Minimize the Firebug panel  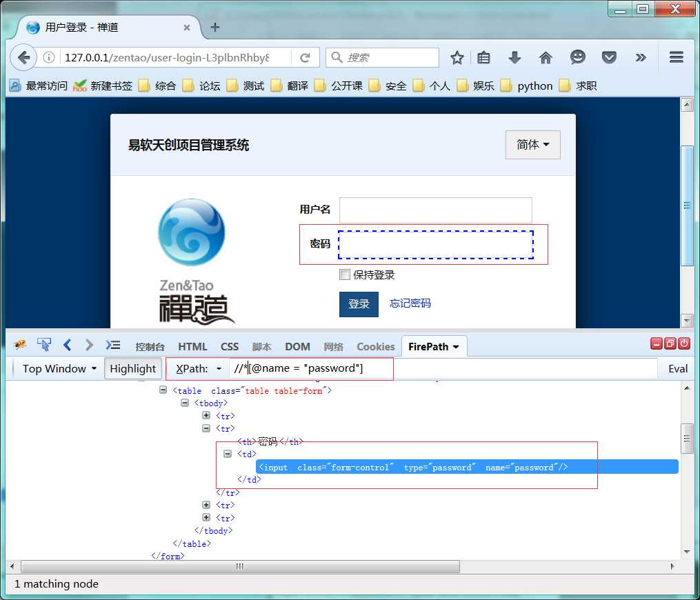[657, 343]
